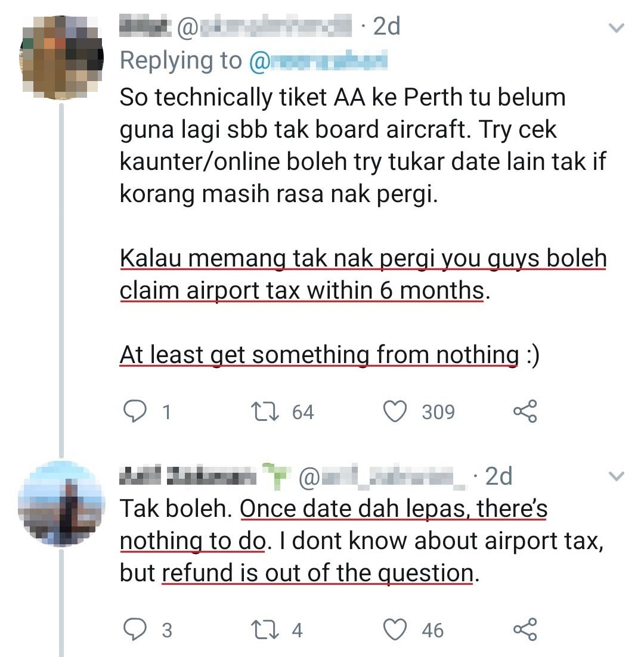Open dropdown menu on first tweet

pyautogui.click(x=616, y=27)
